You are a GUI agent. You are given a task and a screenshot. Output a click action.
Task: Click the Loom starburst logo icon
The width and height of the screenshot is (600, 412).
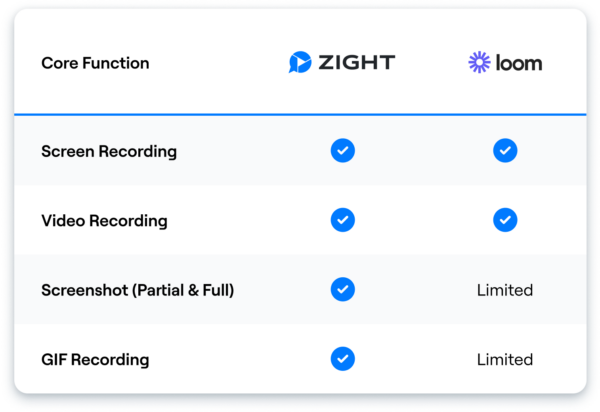(480, 63)
